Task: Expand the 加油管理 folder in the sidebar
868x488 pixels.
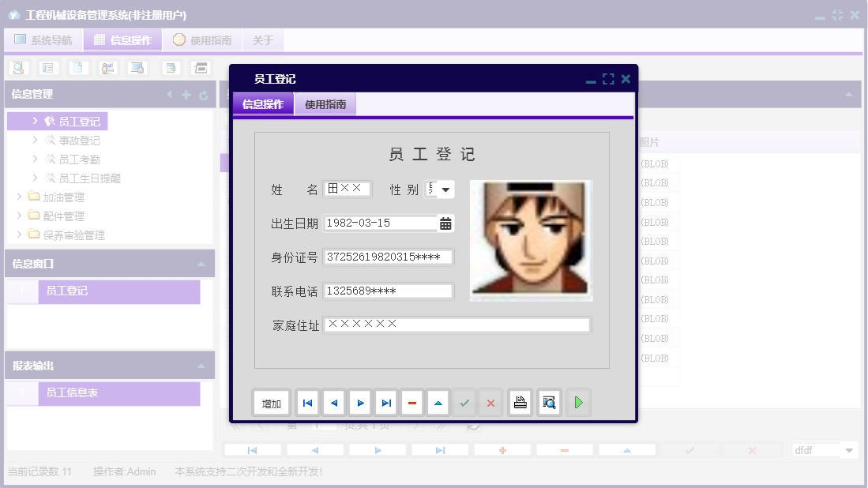Action: pyautogui.click(x=20, y=197)
